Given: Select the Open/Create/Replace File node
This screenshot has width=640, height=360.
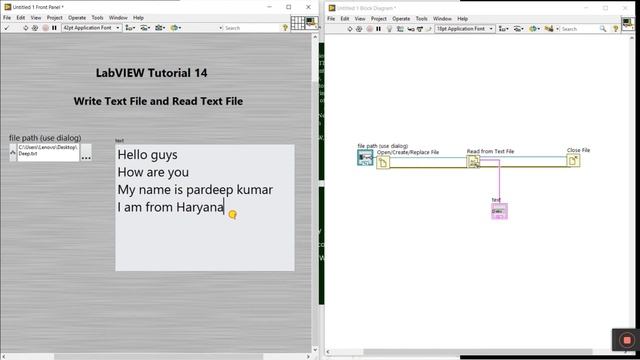Looking at the screenshot, I should pos(383,162).
